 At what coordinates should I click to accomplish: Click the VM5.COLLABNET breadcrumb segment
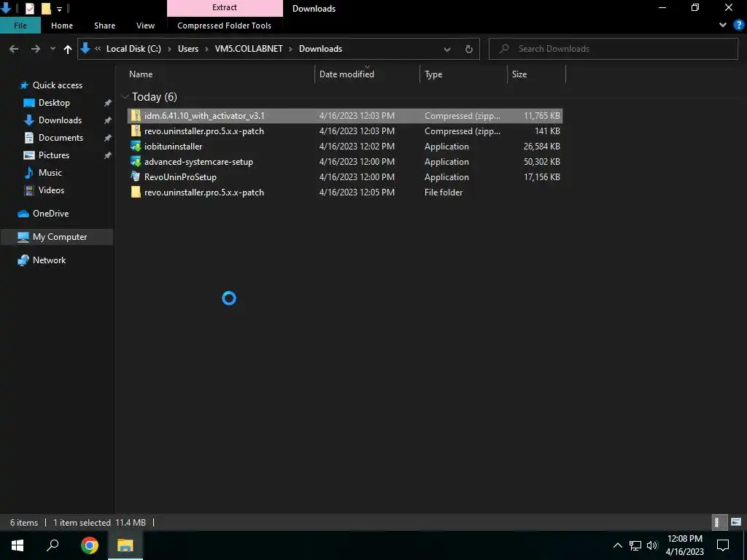point(249,49)
